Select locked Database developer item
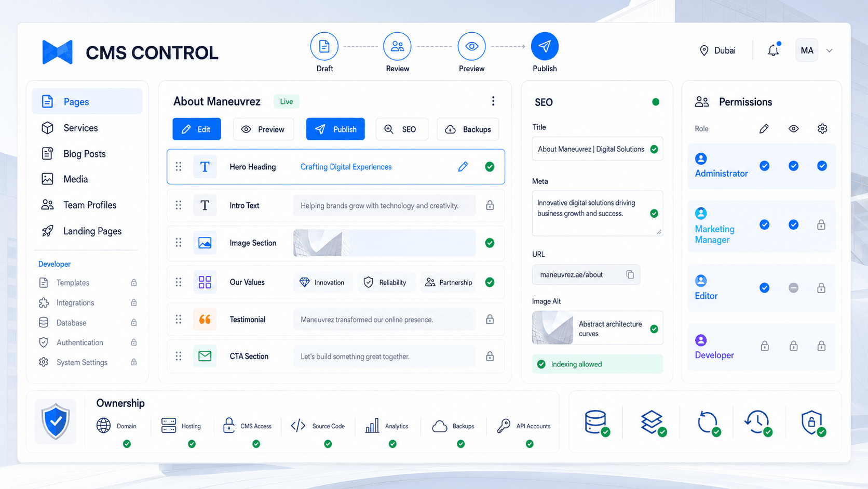Viewport: 868px width, 489px height. coord(88,323)
